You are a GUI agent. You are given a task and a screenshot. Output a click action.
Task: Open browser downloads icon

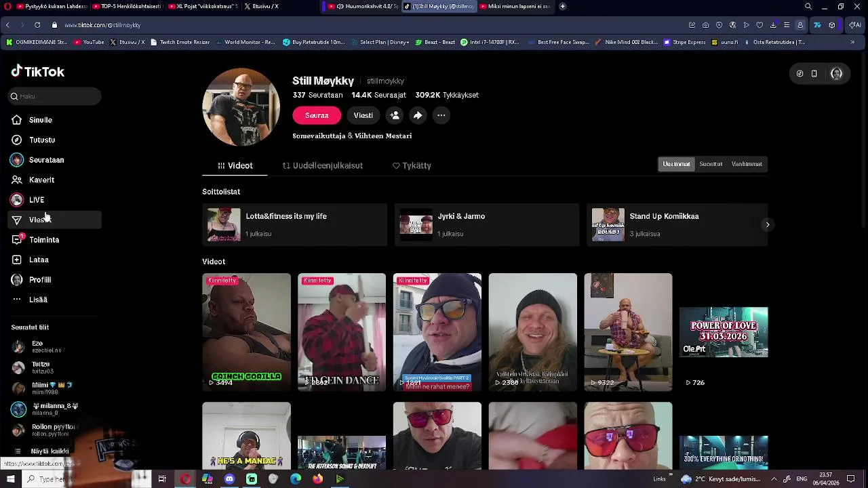(773, 25)
